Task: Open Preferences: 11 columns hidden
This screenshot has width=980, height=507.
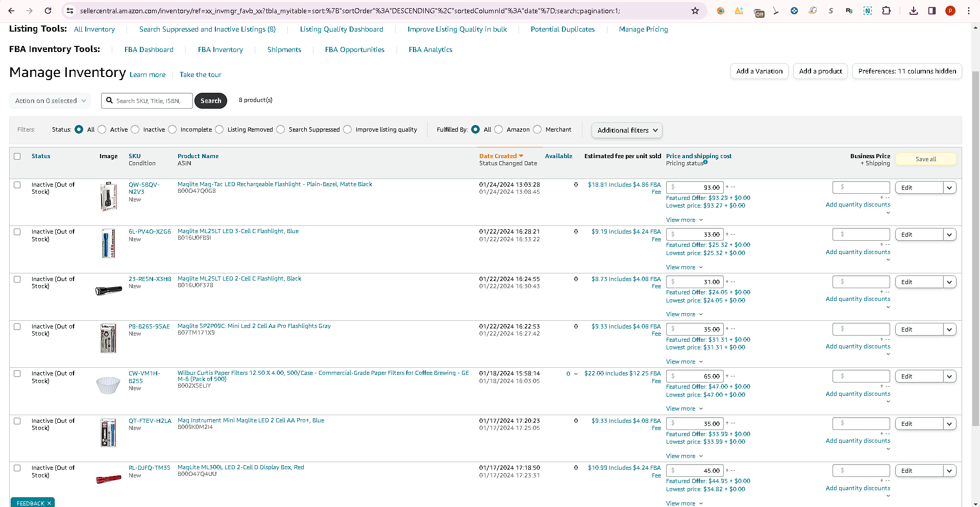Action: pos(907,71)
